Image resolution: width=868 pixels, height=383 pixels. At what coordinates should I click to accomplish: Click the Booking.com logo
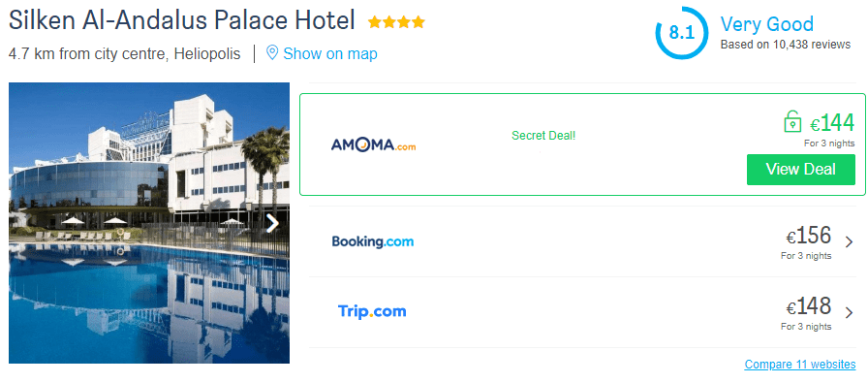(373, 241)
